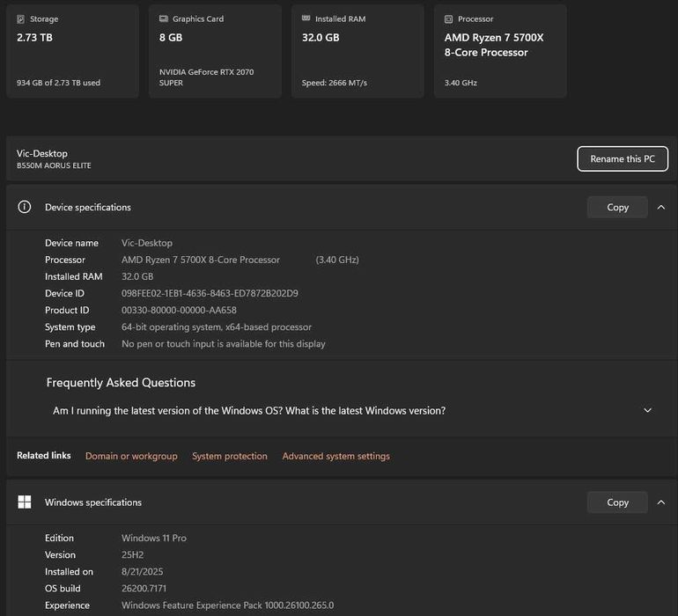
Task: Open the Storage 2.73 TB card
Action: (72, 51)
